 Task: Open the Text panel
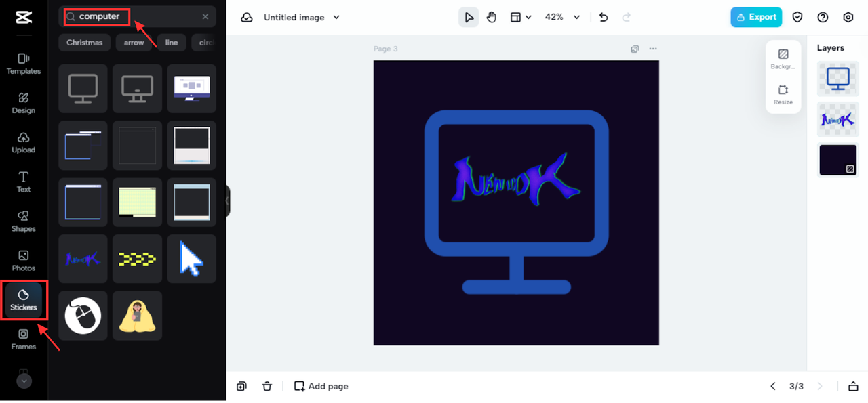coord(23,182)
